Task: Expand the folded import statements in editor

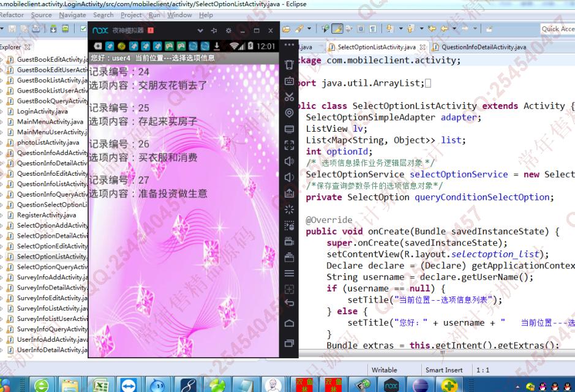Action: click(x=428, y=83)
